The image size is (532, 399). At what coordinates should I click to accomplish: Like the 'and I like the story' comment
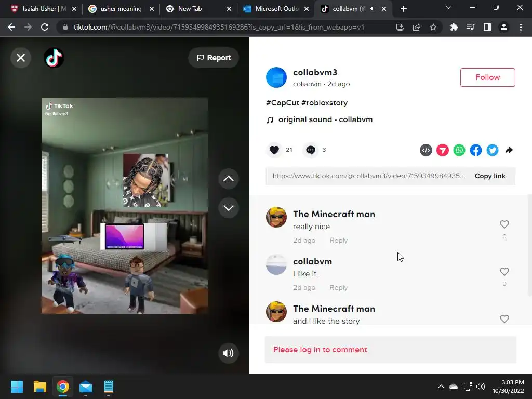504,318
